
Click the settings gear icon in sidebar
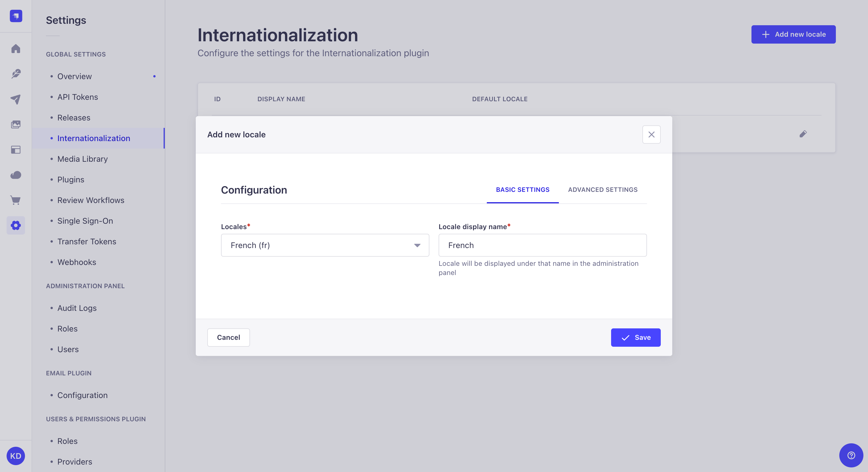tap(16, 226)
